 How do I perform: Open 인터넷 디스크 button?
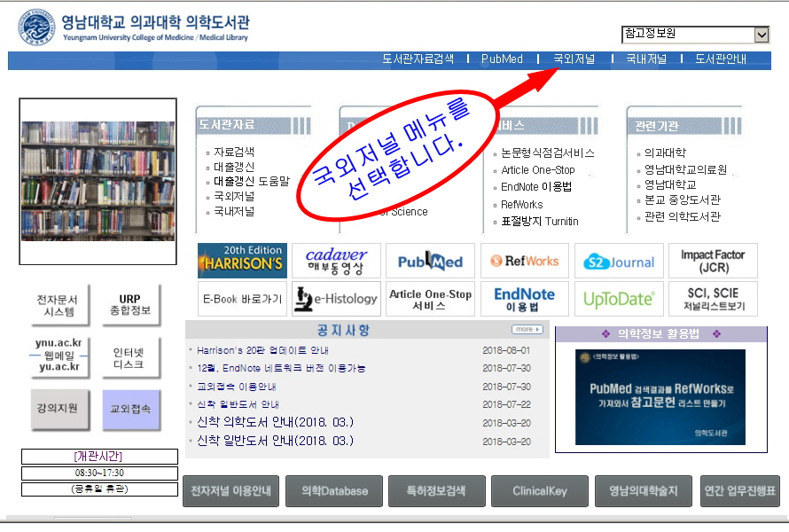point(130,357)
